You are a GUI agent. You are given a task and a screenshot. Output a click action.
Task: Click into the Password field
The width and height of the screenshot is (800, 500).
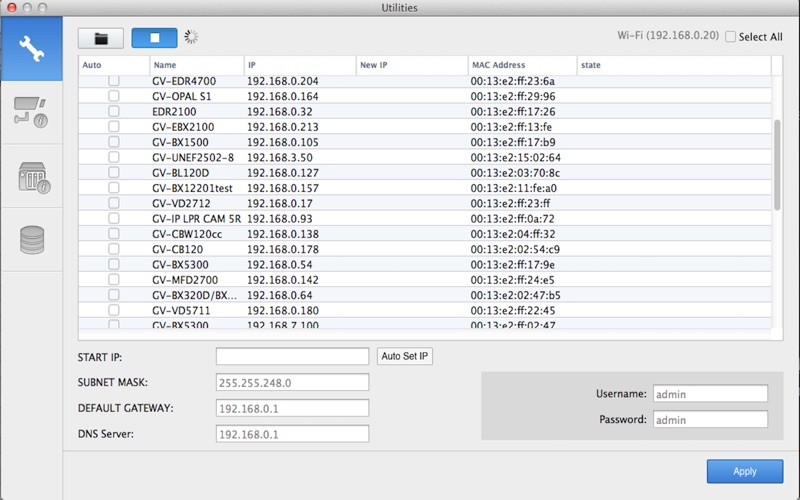(x=710, y=419)
